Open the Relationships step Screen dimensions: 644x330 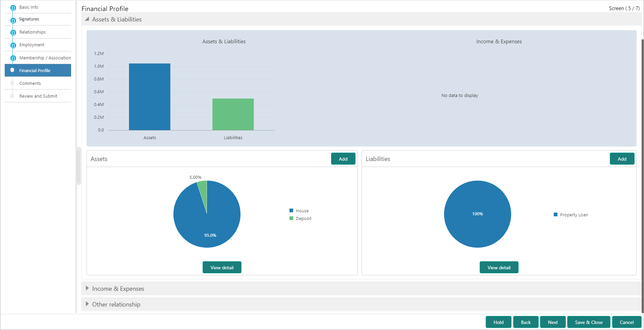coord(32,32)
